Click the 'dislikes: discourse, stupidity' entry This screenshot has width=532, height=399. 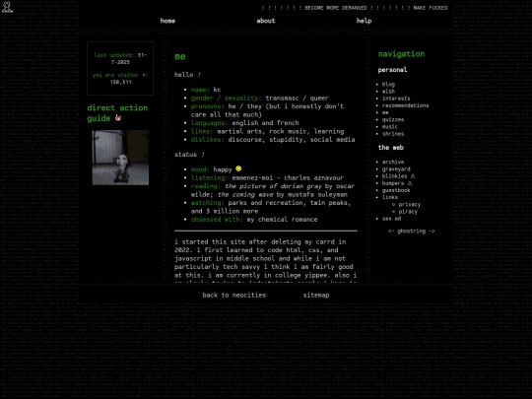pos(273,140)
